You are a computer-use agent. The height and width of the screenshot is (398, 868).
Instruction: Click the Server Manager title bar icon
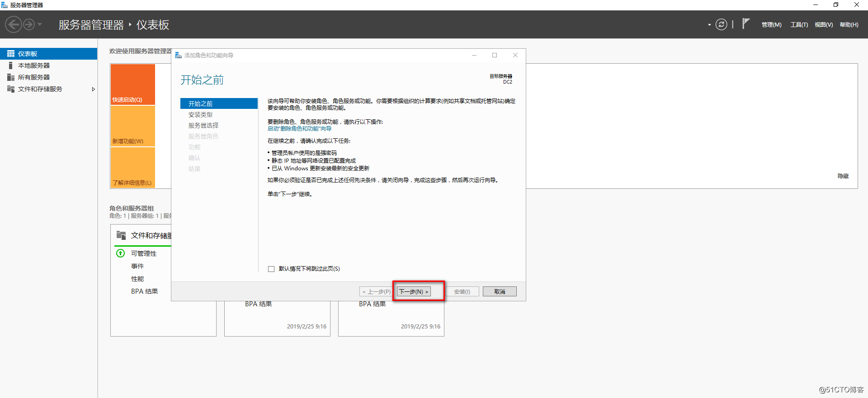5,5
